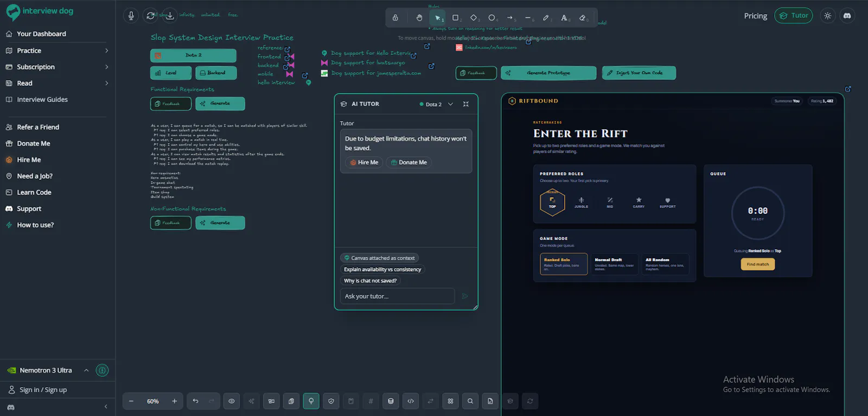Image resolution: width=868 pixels, height=416 pixels.
Task: Click Inject Your Own Code button
Action: click(639, 73)
